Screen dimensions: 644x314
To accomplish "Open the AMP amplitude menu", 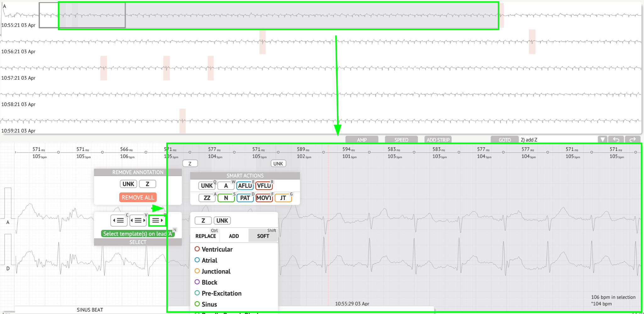I will pyautogui.click(x=362, y=140).
